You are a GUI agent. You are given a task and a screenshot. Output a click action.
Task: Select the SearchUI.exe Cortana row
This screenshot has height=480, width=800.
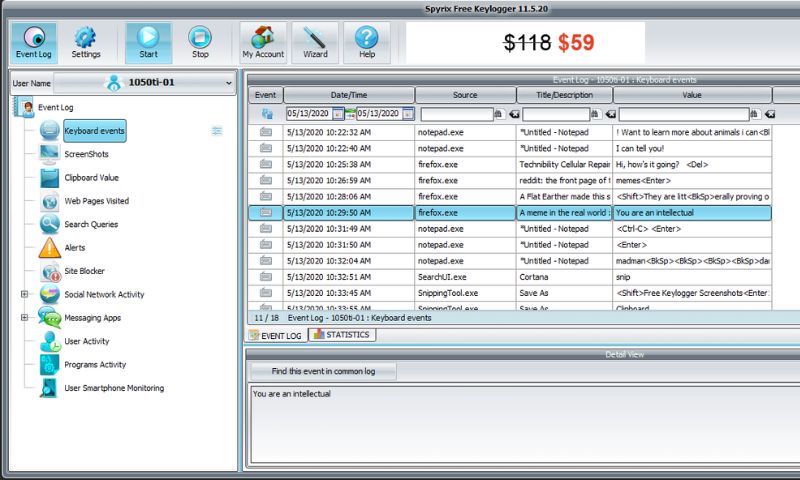tap(510, 277)
